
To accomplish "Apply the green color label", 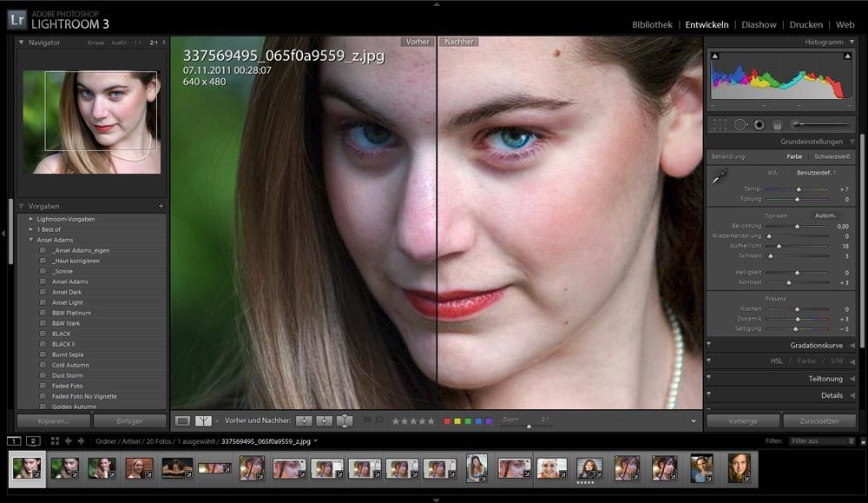I will 468,421.
